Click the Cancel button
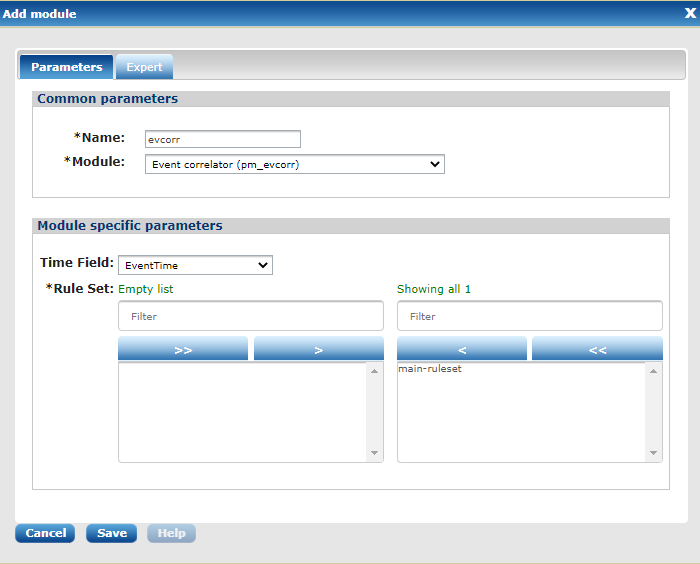The width and height of the screenshot is (700, 564). 45,533
